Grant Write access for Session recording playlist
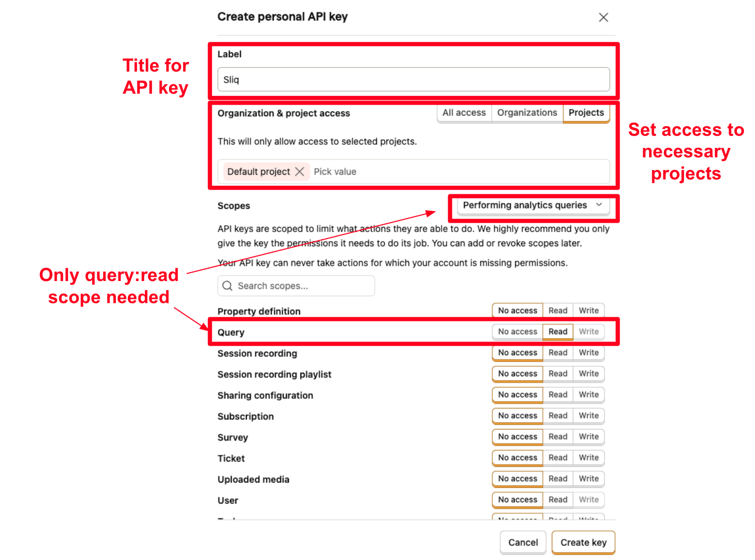Screen dimensions: 755x560 pyautogui.click(x=589, y=374)
